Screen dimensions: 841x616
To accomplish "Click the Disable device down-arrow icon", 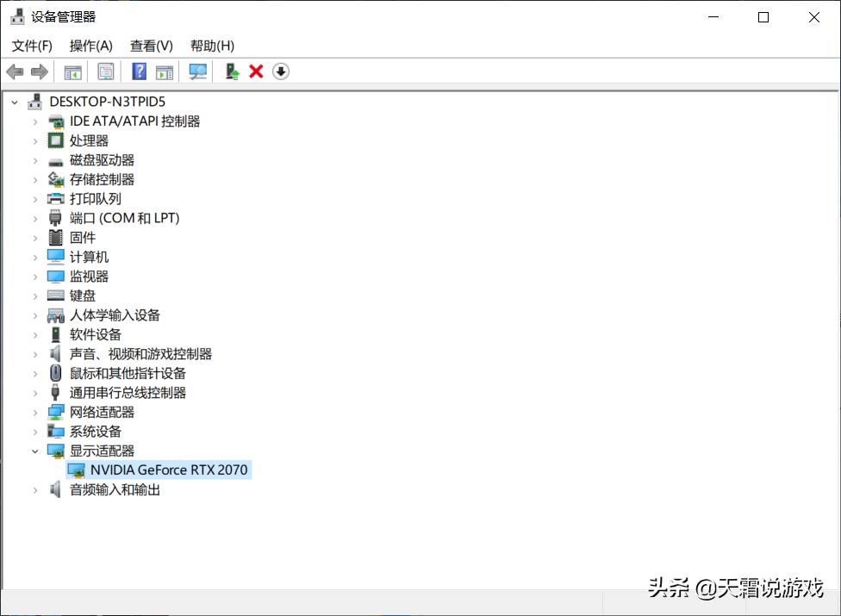I will pyautogui.click(x=281, y=72).
